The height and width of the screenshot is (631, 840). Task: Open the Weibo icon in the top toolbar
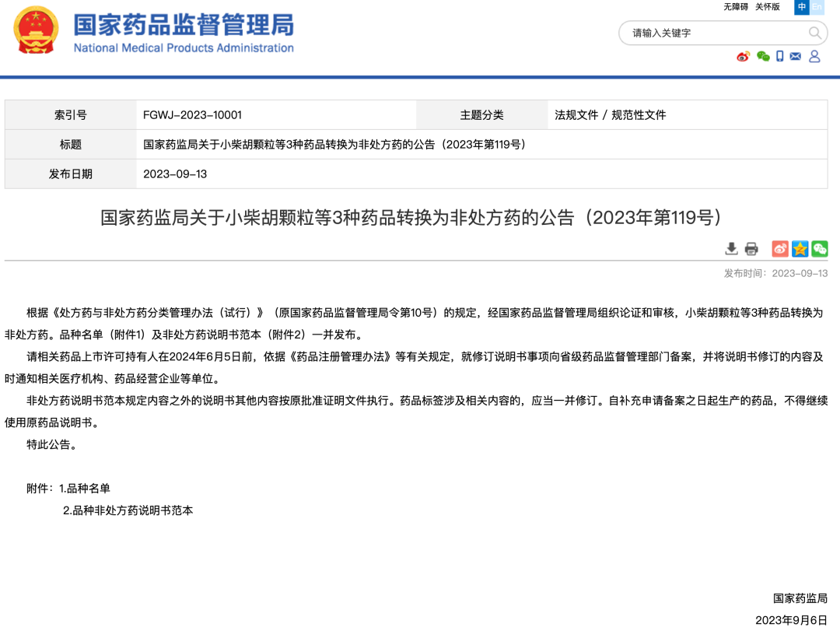pyautogui.click(x=743, y=57)
